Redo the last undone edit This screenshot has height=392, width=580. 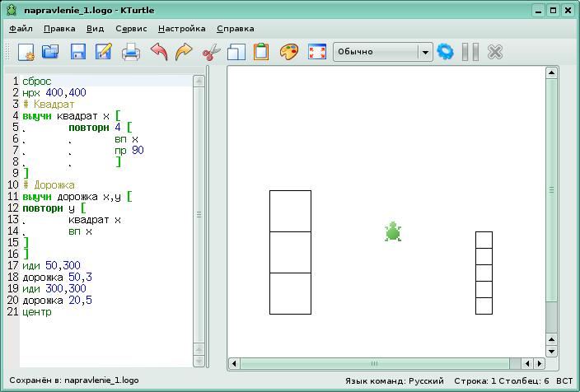coord(184,52)
